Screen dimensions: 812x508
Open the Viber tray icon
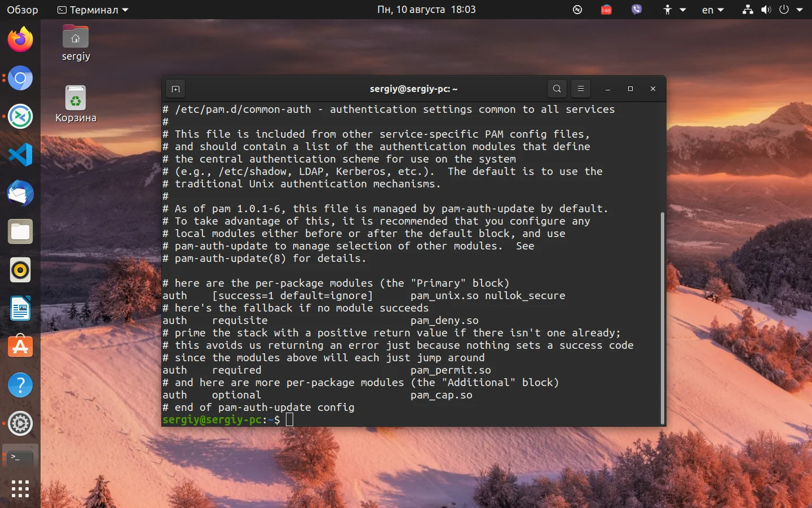(x=637, y=10)
